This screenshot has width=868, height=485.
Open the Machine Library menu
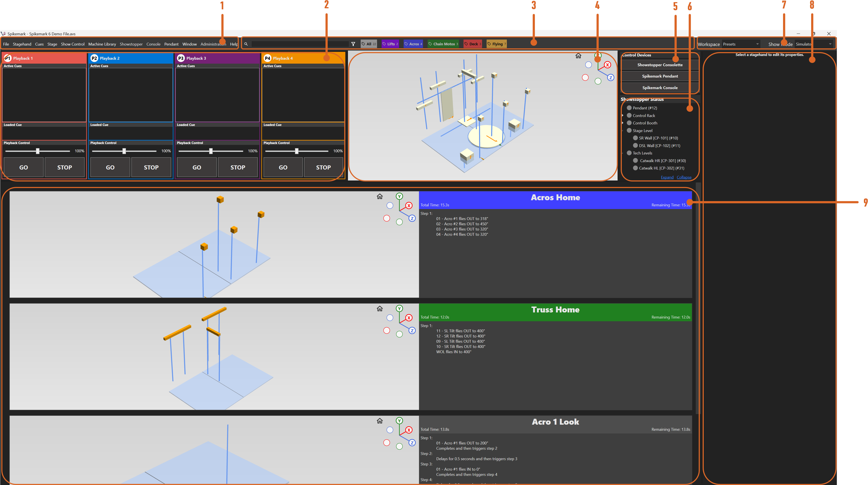pyautogui.click(x=102, y=44)
